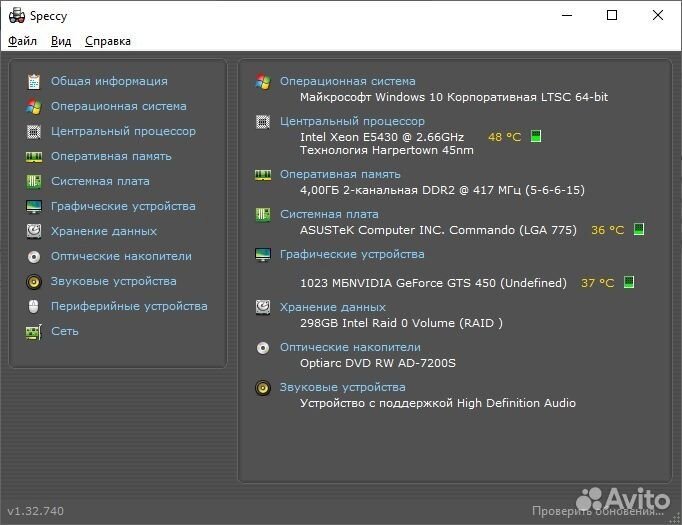Screen dimensions: 682x525
Task: Click the motherboard icon in sidebar
Action: [34, 181]
